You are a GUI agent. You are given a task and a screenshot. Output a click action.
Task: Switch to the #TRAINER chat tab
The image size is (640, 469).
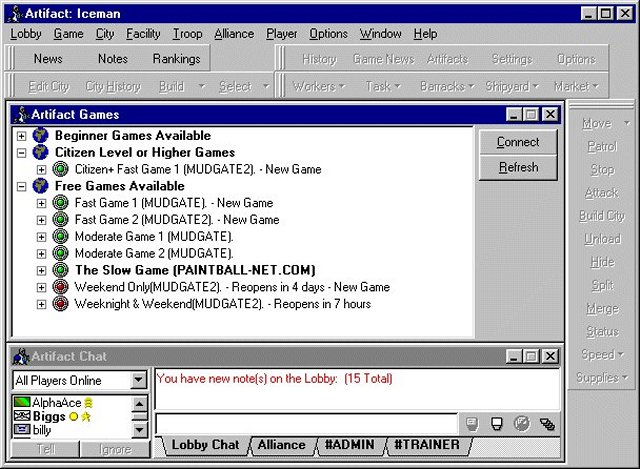click(x=426, y=445)
